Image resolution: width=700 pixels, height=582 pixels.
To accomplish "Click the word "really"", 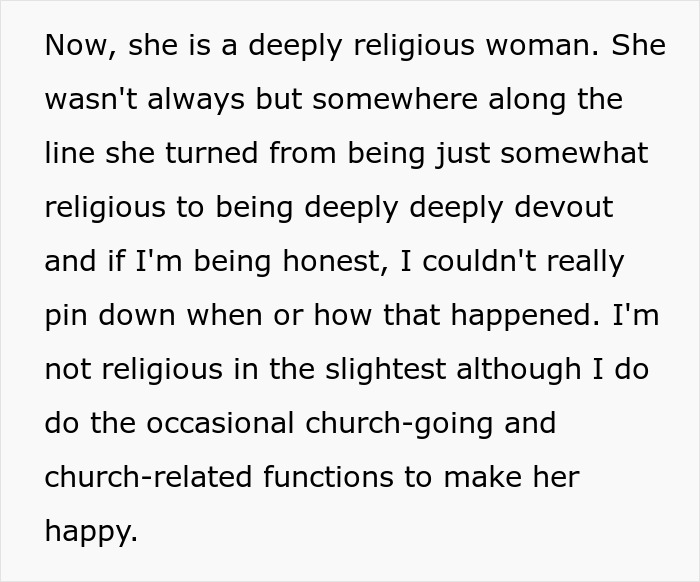I will 585,263.
